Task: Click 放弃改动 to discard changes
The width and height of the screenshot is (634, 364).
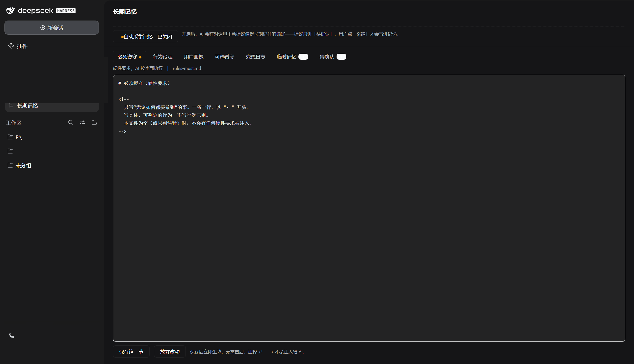Action: tap(170, 352)
